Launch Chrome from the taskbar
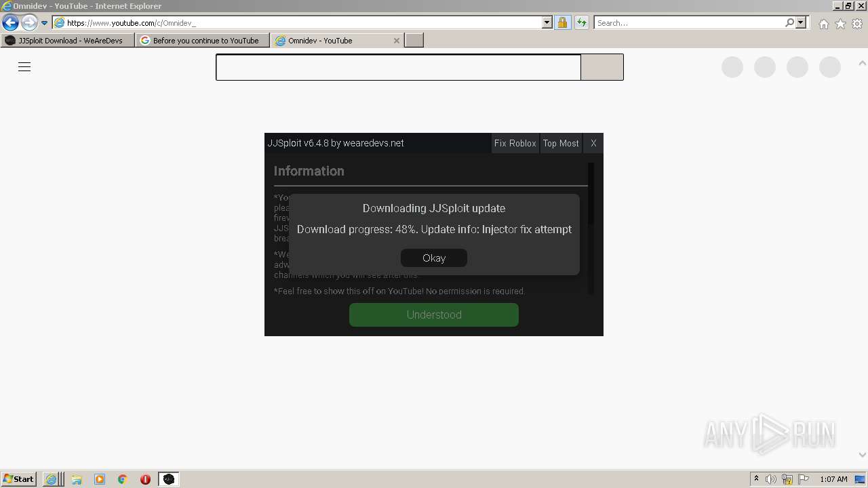This screenshot has width=868, height=488. pyautogui.click(x=123, y=479)
